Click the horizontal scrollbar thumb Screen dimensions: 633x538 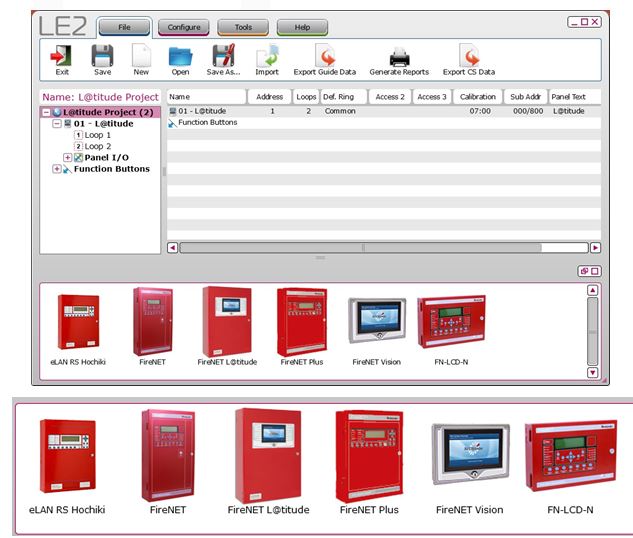[362, 247]
